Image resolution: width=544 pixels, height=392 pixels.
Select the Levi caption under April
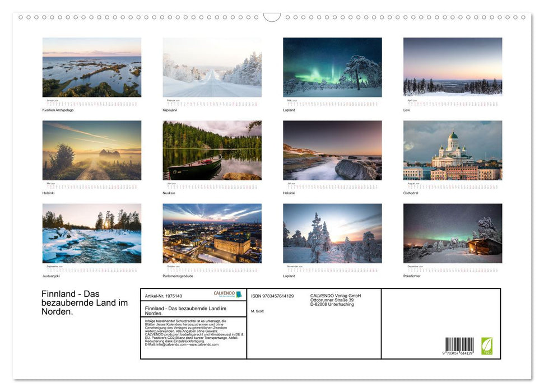tap(407, 110)
